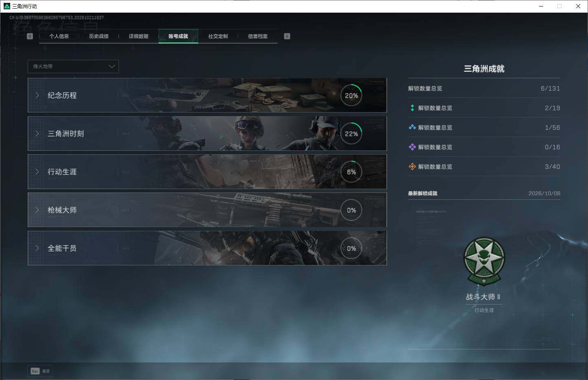Close the 三角洲行动 window
Screen dimensions: 588x380
tap(578, 6)
